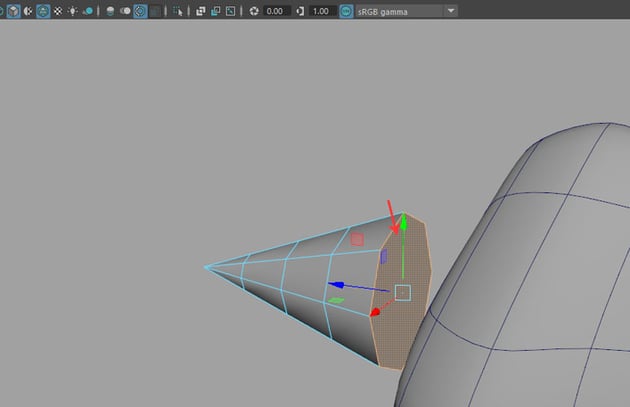
Task: Toggle Screen Space Ambient Occlusion
Action: [x=110, y=11]
